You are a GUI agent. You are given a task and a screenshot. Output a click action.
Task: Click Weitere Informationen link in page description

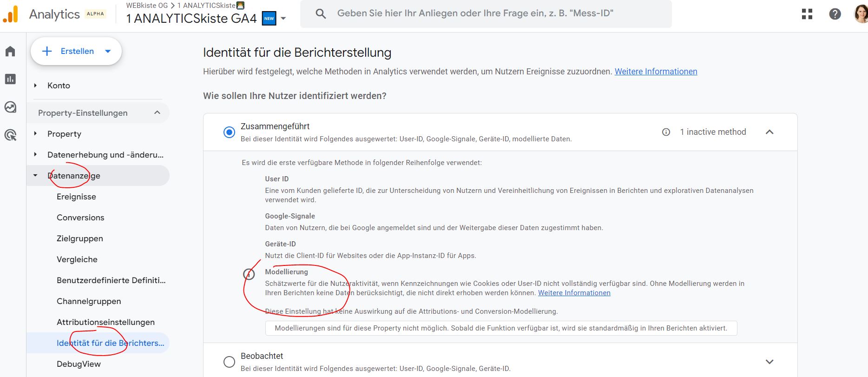(x=656, y=72)
